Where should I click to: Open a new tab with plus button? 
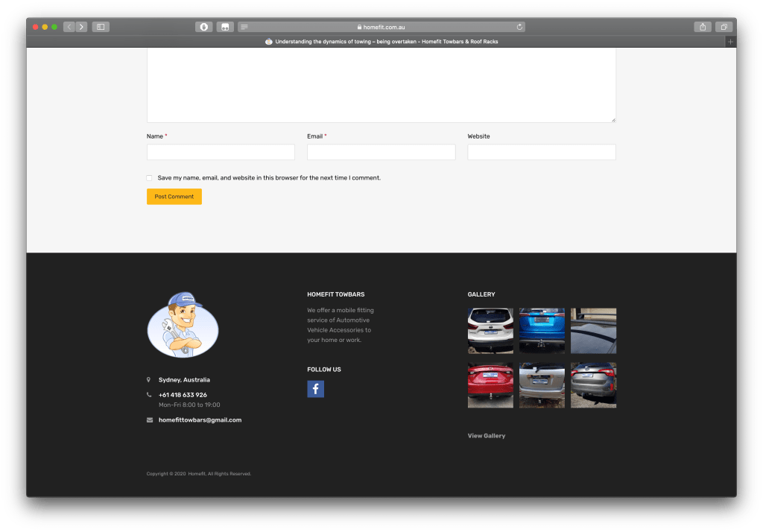coord(730,42)
